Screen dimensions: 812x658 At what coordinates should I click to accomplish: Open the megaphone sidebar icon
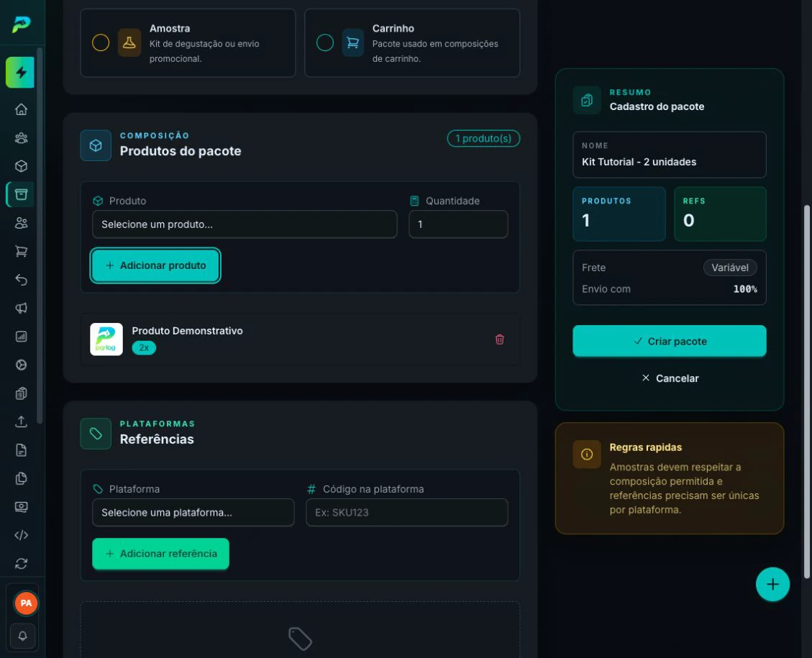(x=21, y=308)
